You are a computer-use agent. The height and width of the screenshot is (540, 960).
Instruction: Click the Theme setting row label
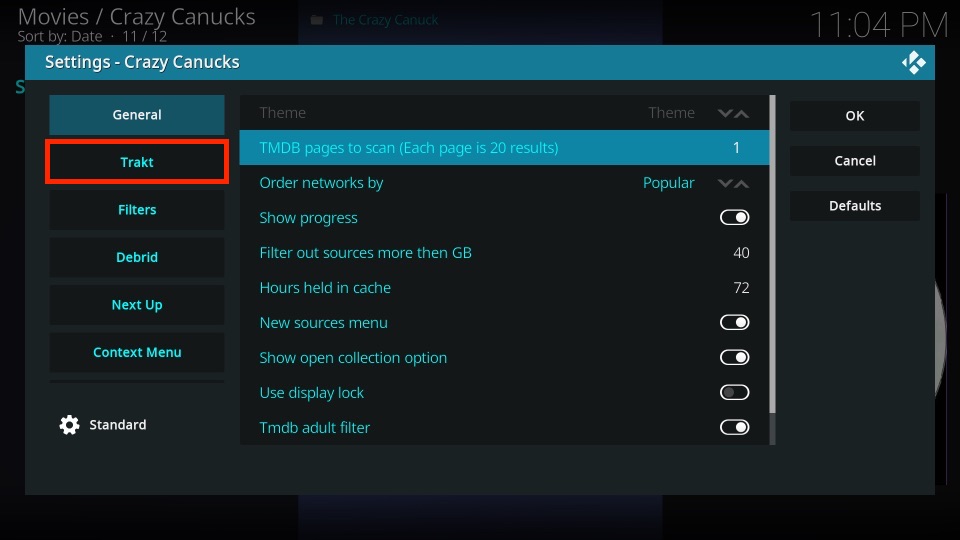282,113
